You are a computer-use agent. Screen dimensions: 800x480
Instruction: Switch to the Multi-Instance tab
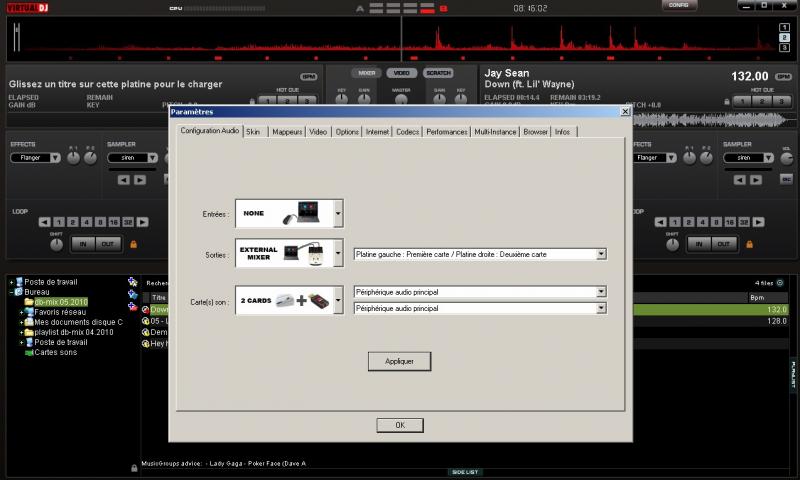coord(495,132)
